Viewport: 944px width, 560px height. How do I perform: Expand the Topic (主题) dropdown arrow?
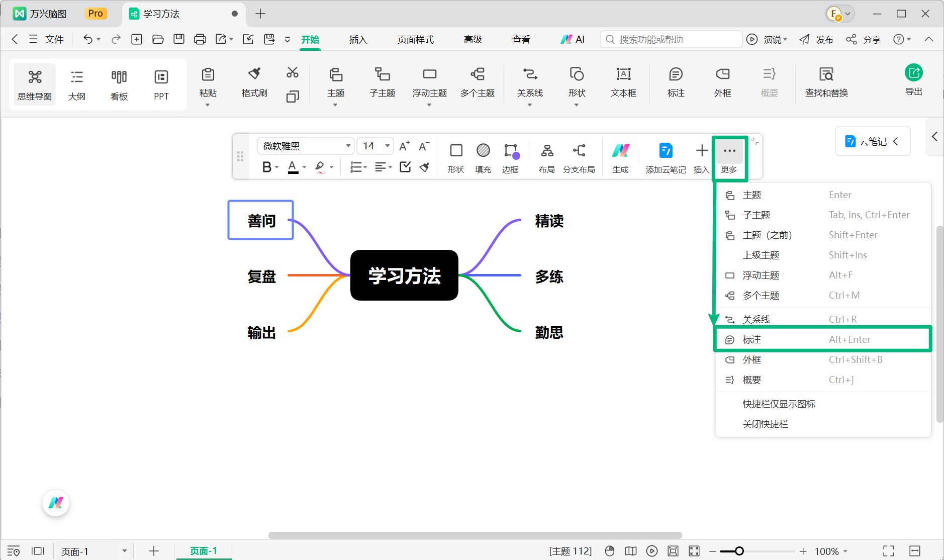[335, 105]
